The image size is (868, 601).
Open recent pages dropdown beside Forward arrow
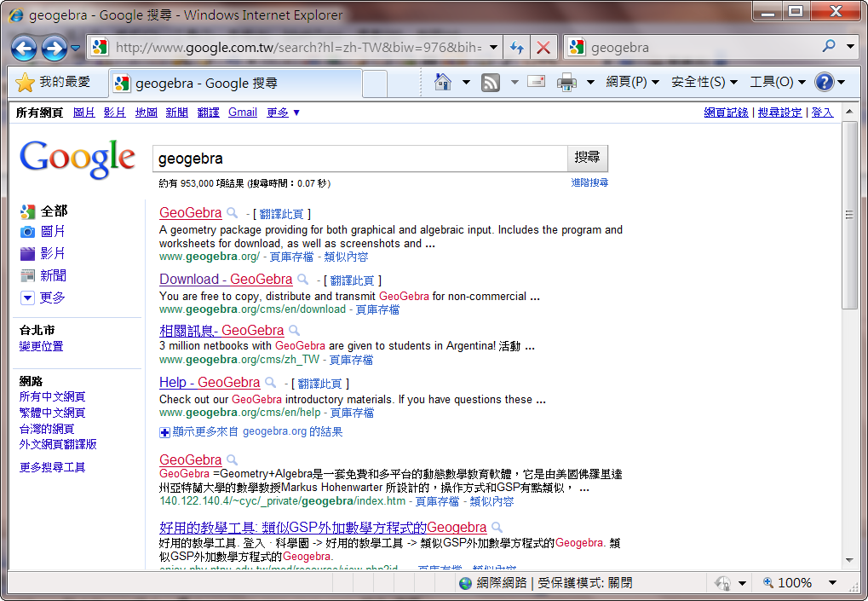(x=76, y=49)
